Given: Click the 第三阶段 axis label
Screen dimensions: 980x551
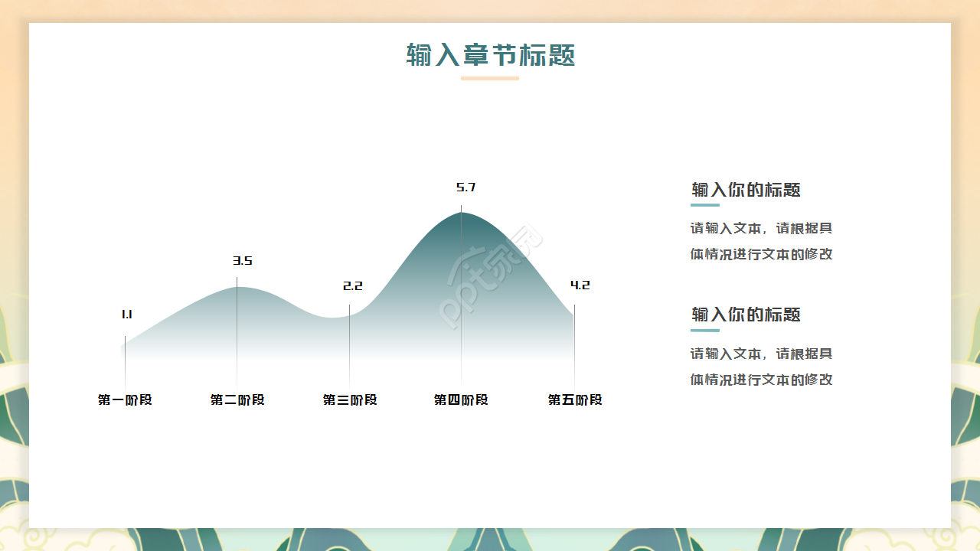Looking at the screenshot, I should coord(350,399).
